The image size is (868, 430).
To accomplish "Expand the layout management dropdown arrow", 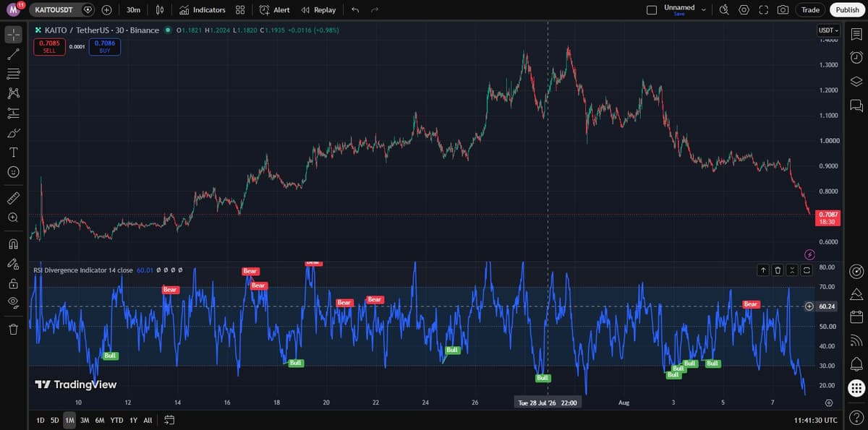I will pyautogui.click(x=703, y=10).
